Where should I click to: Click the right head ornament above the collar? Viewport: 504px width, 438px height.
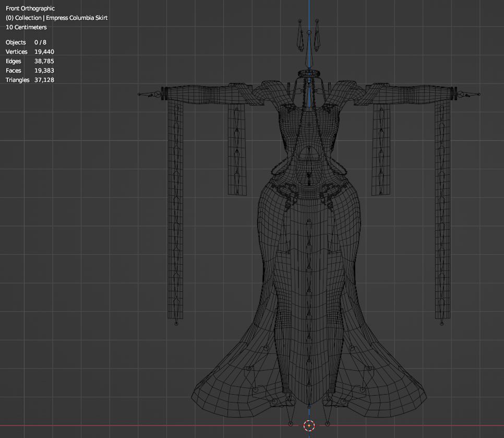point(317,35)
